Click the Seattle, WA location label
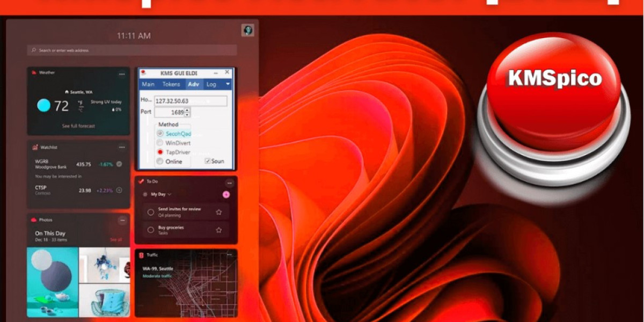644x322 pixels. (78, 92)
